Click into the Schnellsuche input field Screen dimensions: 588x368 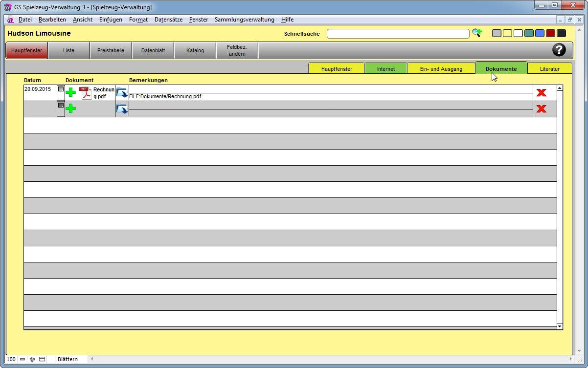point(398,34)
